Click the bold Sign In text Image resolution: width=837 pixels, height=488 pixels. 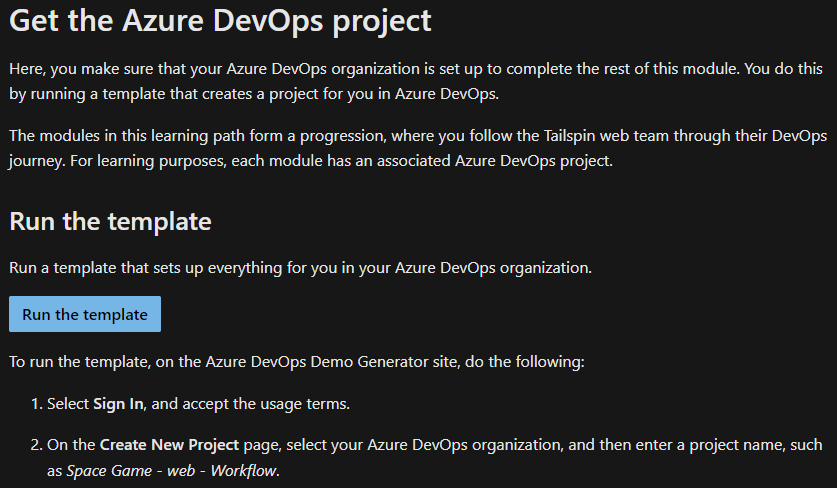coord(118,403)
